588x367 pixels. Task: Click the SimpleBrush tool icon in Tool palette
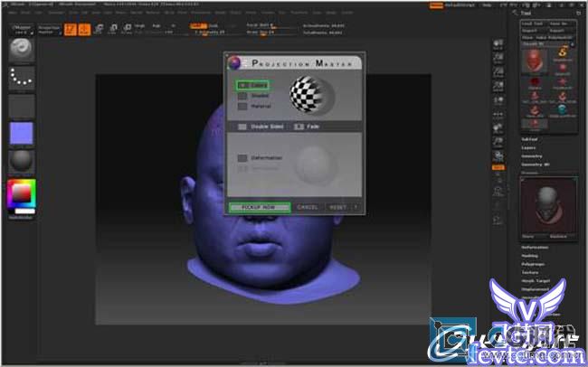(x=562, y=56)
